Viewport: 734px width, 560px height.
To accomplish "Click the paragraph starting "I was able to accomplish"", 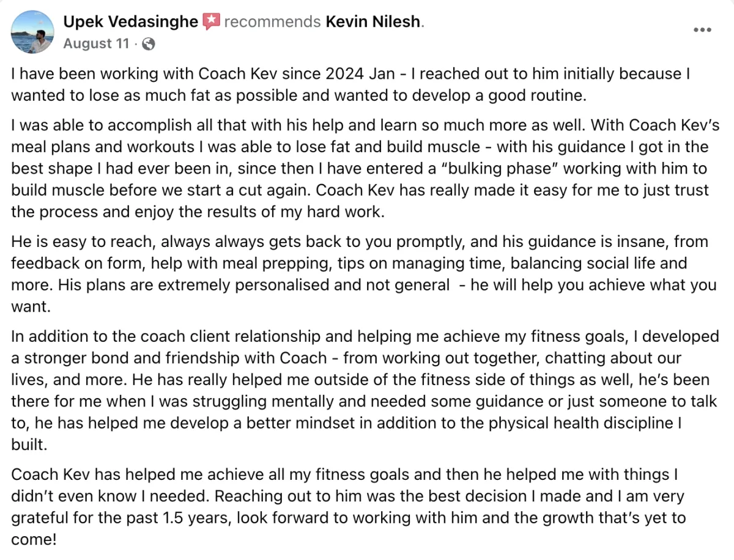I will pos(365,169).
